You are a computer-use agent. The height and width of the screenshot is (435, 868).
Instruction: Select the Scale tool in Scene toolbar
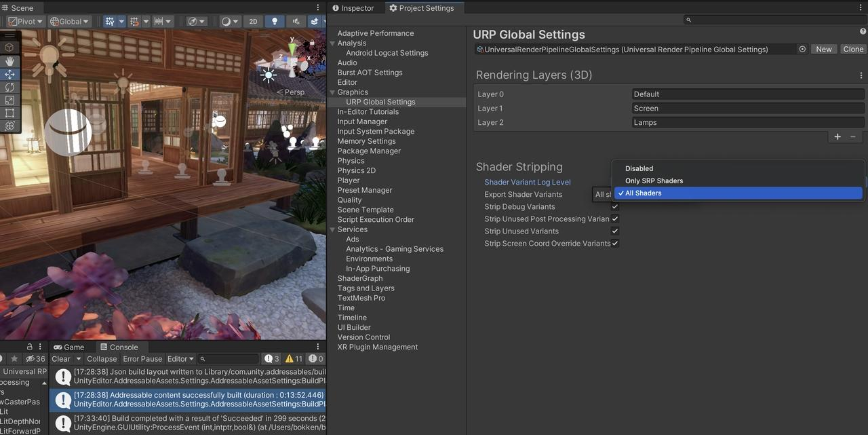click(9, 100)
